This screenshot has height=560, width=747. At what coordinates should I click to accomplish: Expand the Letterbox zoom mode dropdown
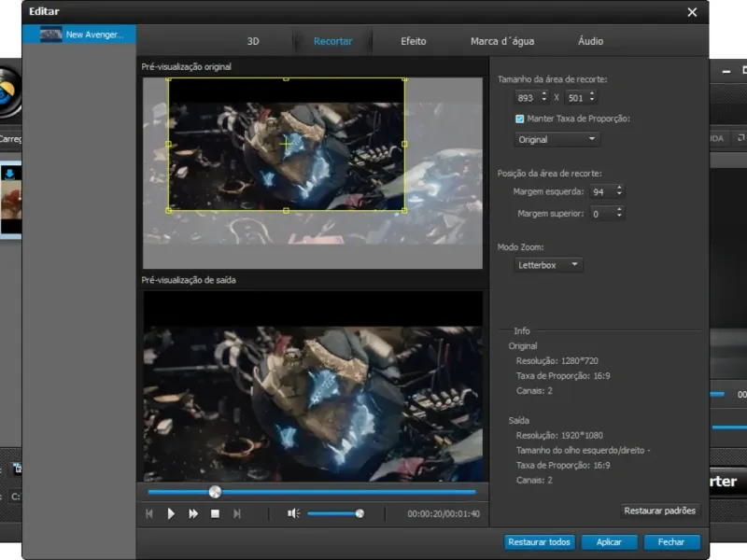(x=549, y=265)
